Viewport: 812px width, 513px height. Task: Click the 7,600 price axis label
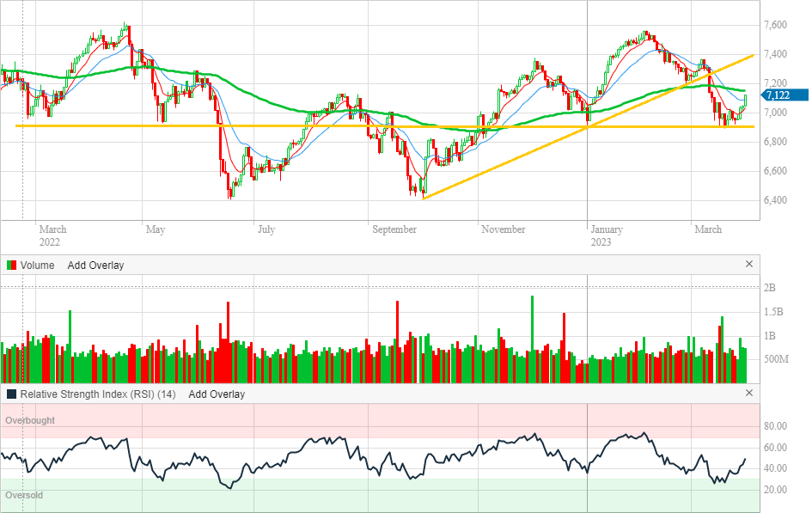coord(777,25)
